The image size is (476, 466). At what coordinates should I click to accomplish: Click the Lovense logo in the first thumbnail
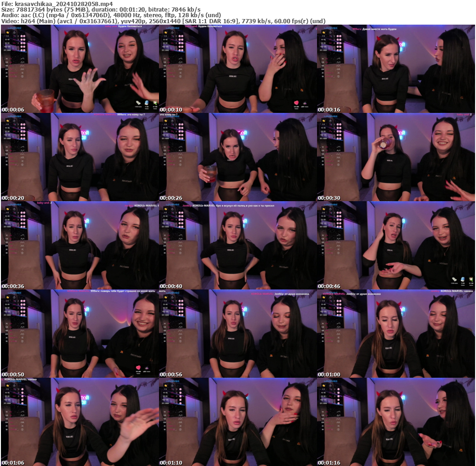[14, 28]
